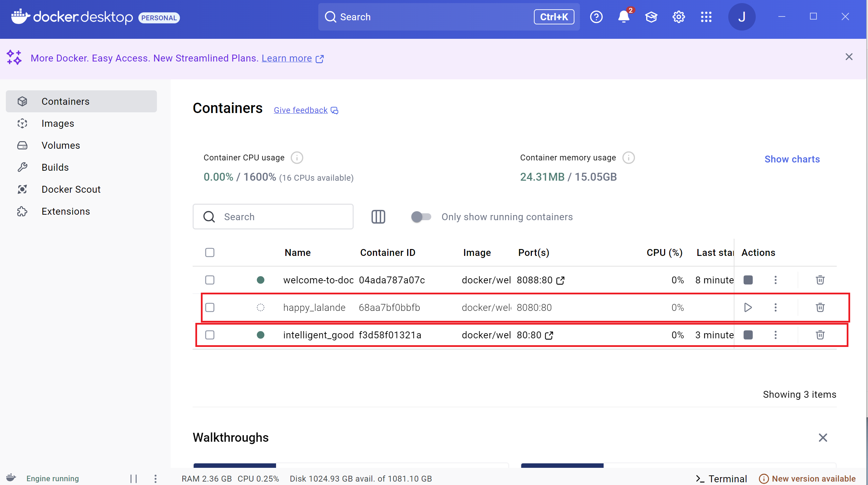The height and width of the screenshot is (485, 868).
Task: Open the Learning center graduation cap icon
Action: [651, 17]
